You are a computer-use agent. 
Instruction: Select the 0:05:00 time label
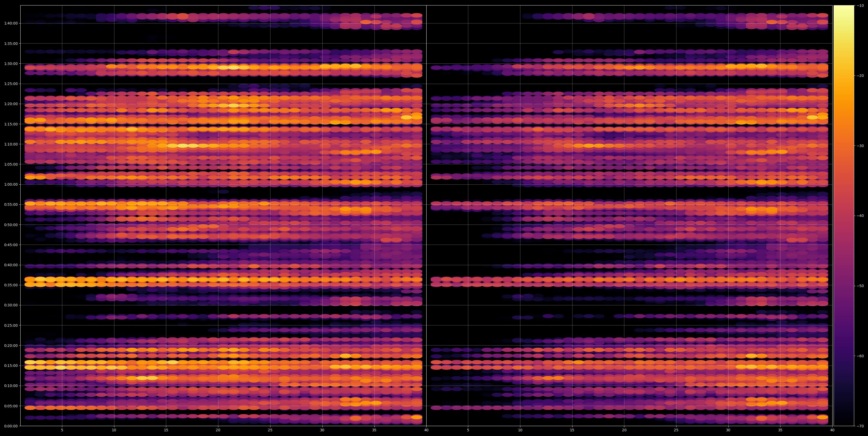(11, 406)
